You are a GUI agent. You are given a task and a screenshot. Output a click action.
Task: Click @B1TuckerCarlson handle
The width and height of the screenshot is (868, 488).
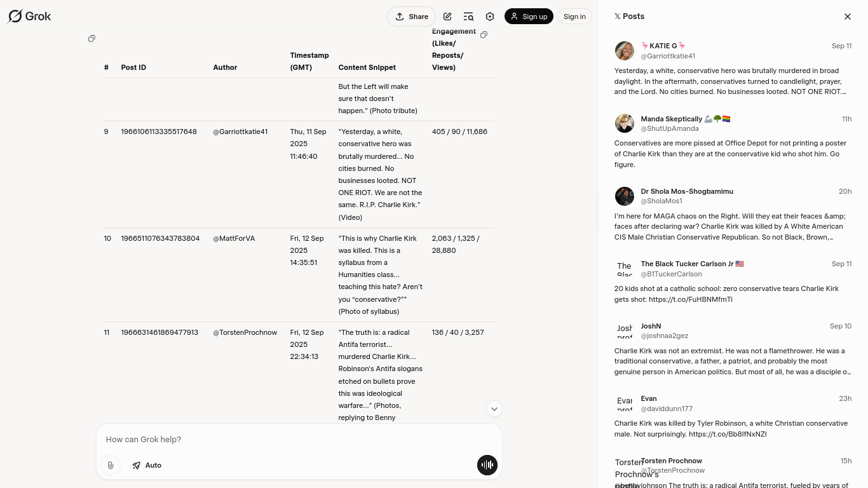tap(671, 274)
